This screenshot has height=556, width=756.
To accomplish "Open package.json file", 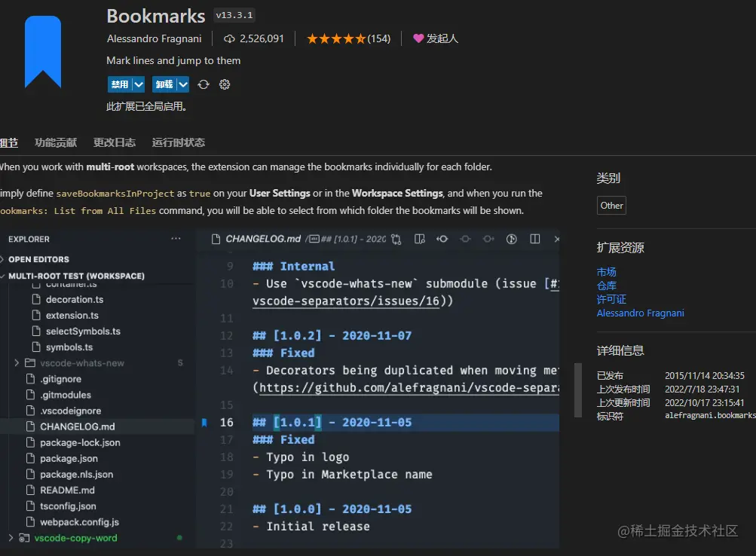I will [69, 459].
